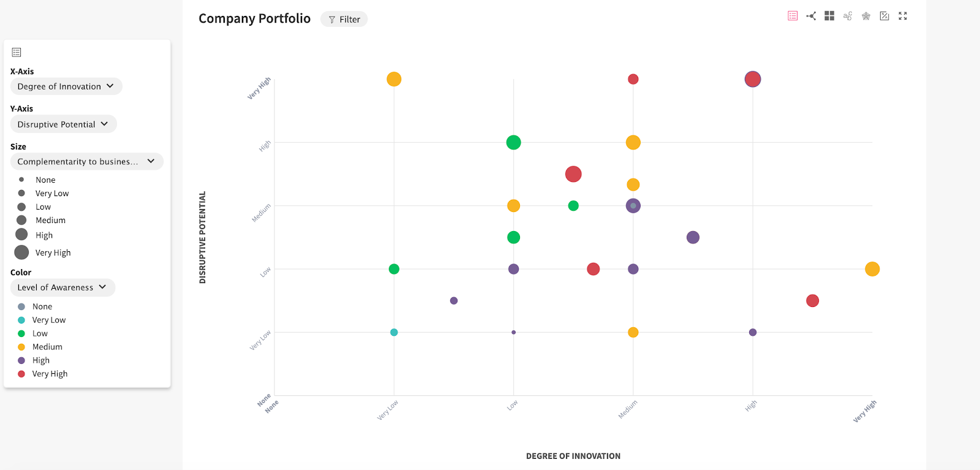Toggle the 'Low' green awareness legend entry
The image size is (980, 470).
pos(39,333)
